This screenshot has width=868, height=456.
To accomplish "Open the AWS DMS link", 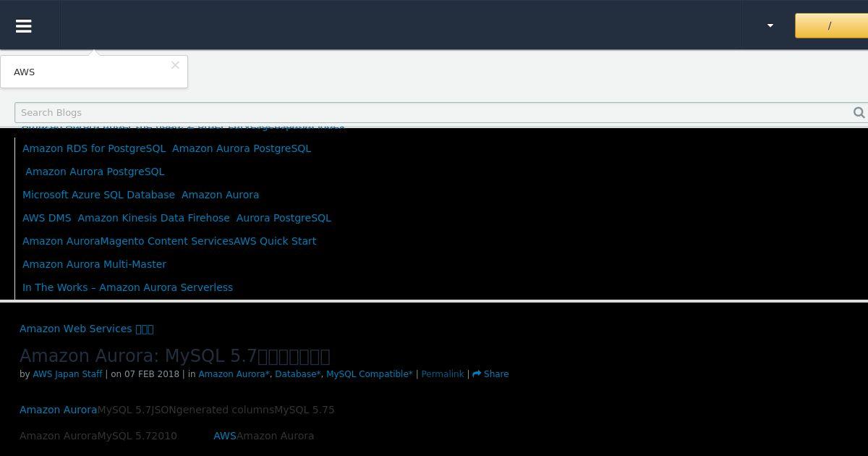I will 47,218.
